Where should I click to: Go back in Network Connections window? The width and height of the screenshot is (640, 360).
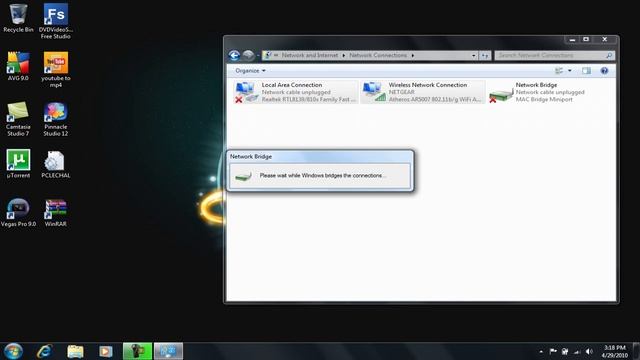coord(234,56)
